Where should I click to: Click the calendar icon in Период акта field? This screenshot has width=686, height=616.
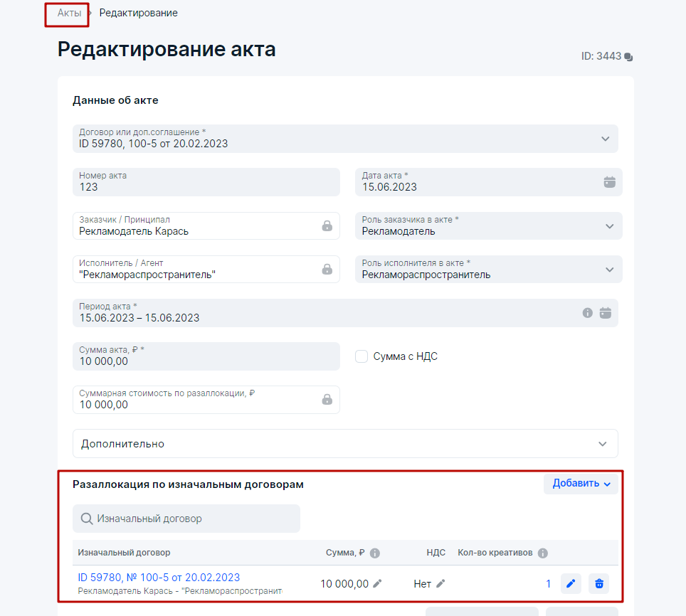605,313
